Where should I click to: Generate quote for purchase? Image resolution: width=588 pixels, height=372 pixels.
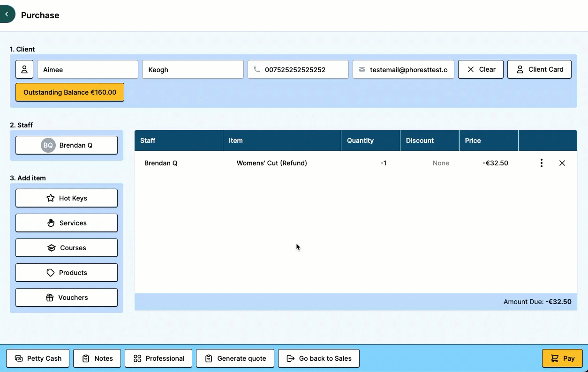click(235, 358)
